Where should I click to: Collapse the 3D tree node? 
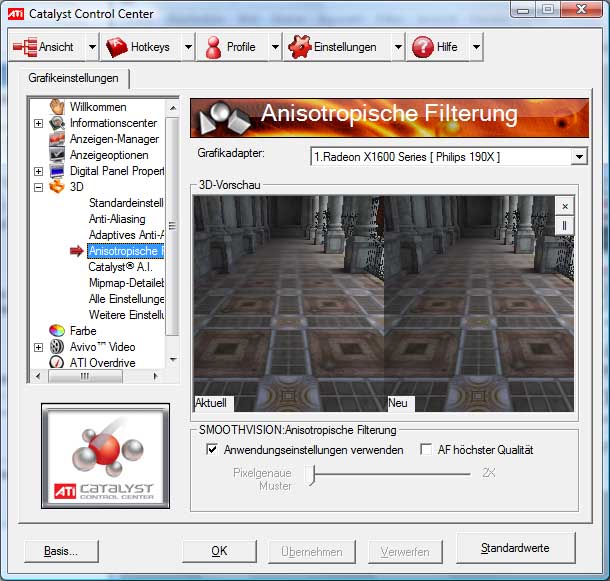click(x=38, y=187)
